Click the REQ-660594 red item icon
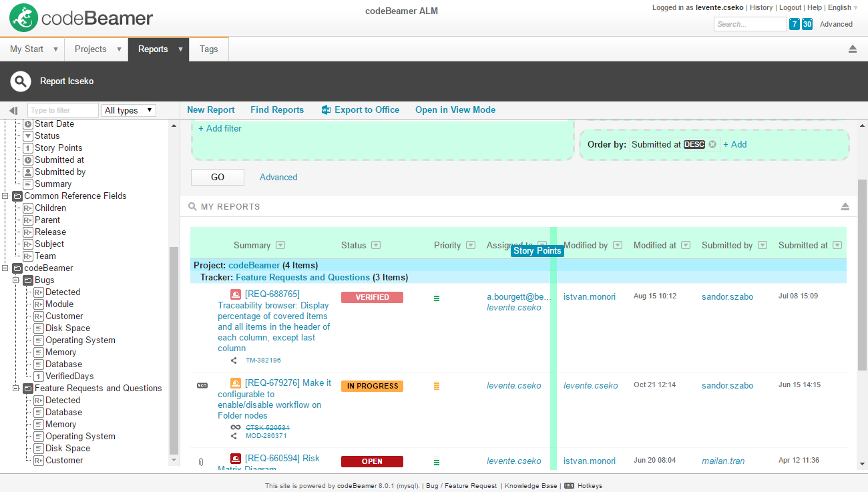Viewport: 868px width, 492px height. (236, 459)
